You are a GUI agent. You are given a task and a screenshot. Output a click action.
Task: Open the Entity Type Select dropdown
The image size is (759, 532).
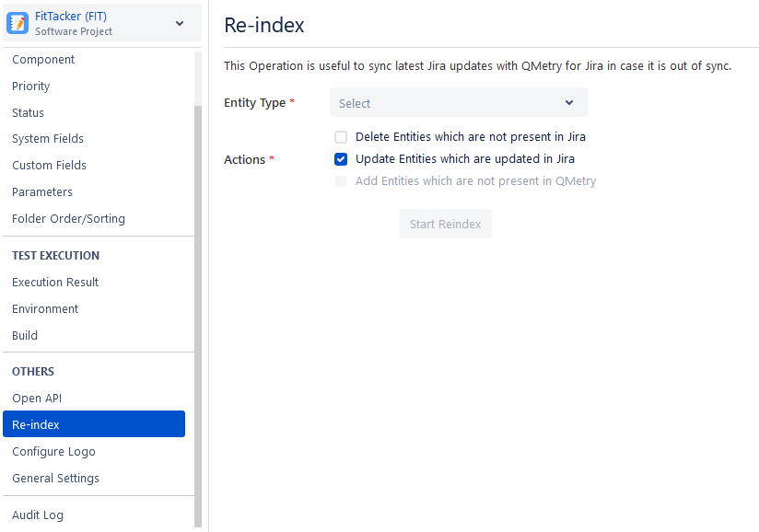(459, 102)
